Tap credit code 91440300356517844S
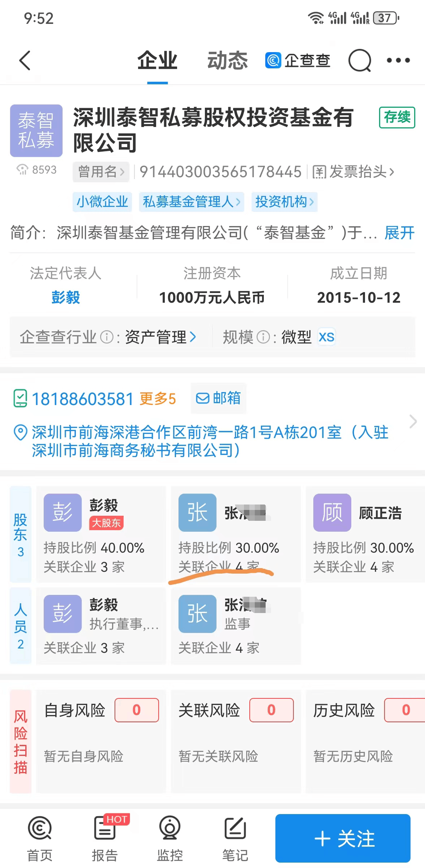 [220, 172]
